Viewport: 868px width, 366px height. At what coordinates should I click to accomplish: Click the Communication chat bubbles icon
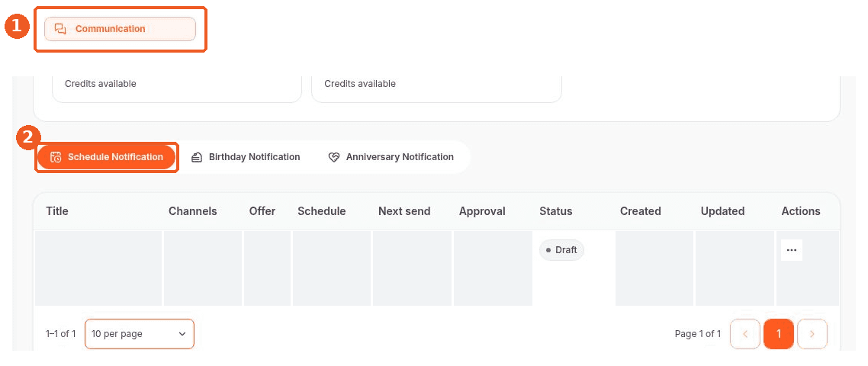pyautogui.click(x=60, y=29)
